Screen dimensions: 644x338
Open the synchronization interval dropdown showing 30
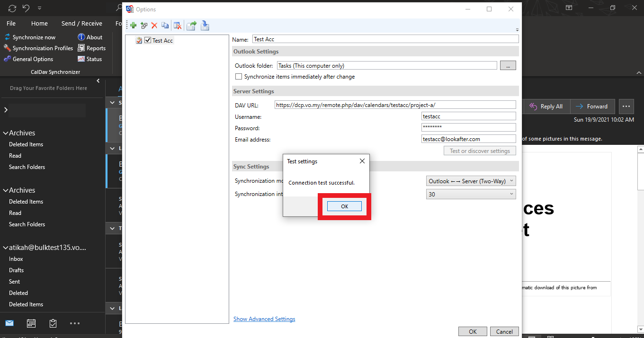[471, 194]
